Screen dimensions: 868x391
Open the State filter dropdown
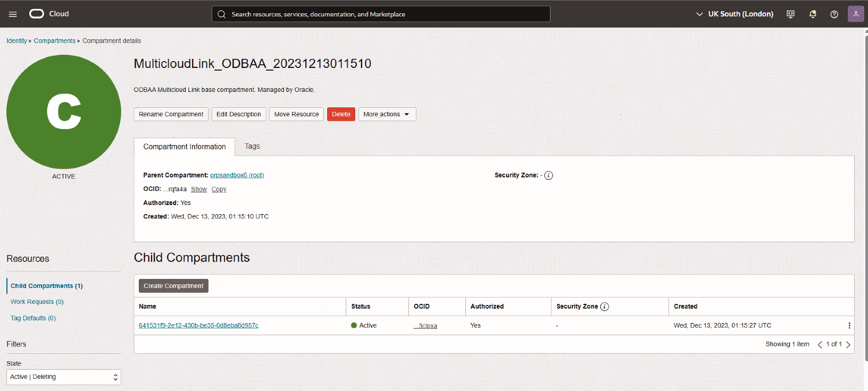[x=64, y=377]
